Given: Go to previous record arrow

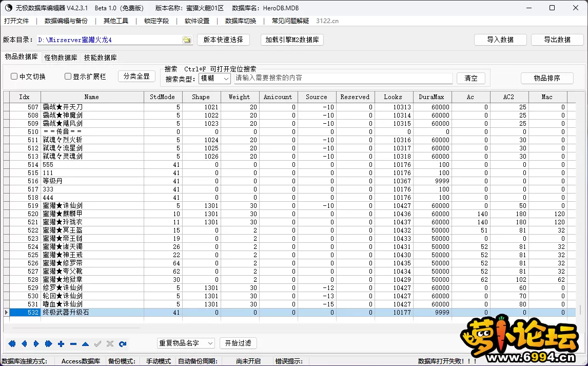Looking at the screenshot, I should 24,344.
